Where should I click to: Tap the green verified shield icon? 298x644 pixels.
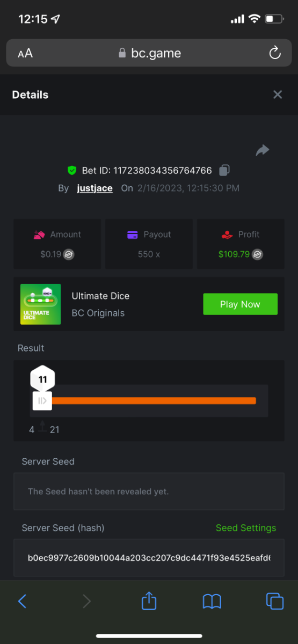pyautogui.click(x=72, y=171)
